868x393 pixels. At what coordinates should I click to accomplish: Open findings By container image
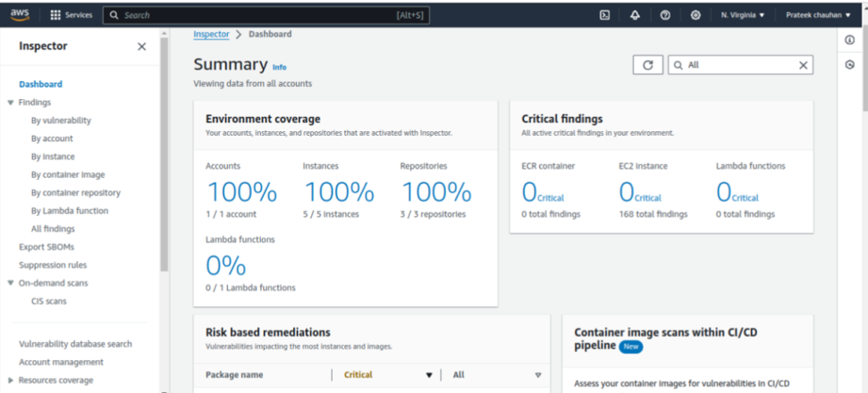(68, 174)
